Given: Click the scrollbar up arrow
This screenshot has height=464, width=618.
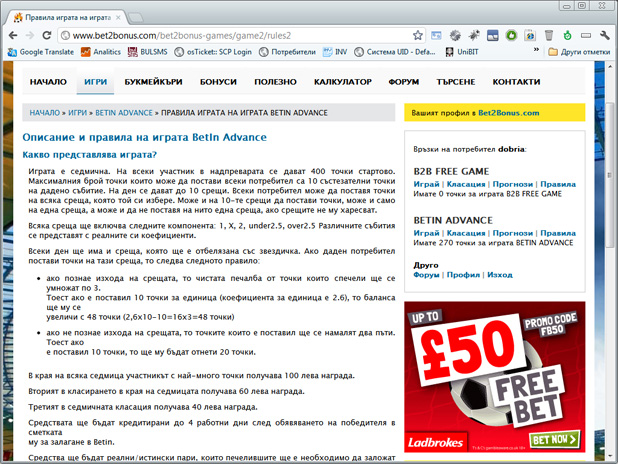Looking at the screenshot, I should (x=609, y=67).
